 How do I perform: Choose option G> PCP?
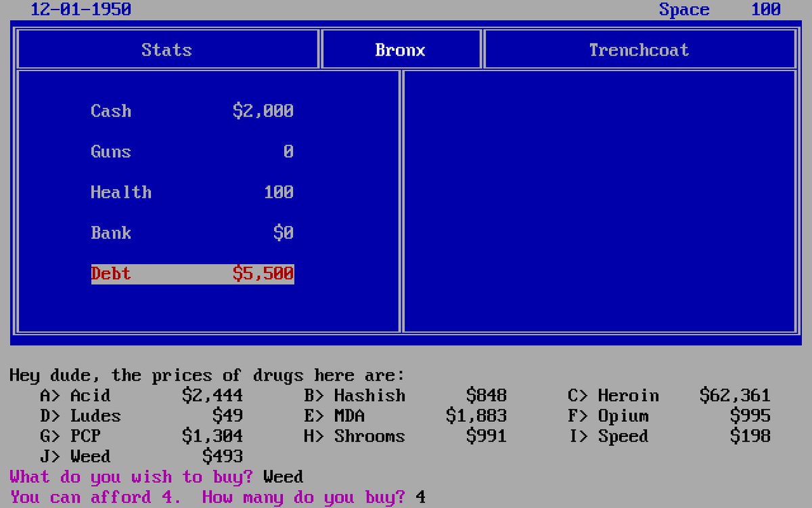(x=70, y=436)
